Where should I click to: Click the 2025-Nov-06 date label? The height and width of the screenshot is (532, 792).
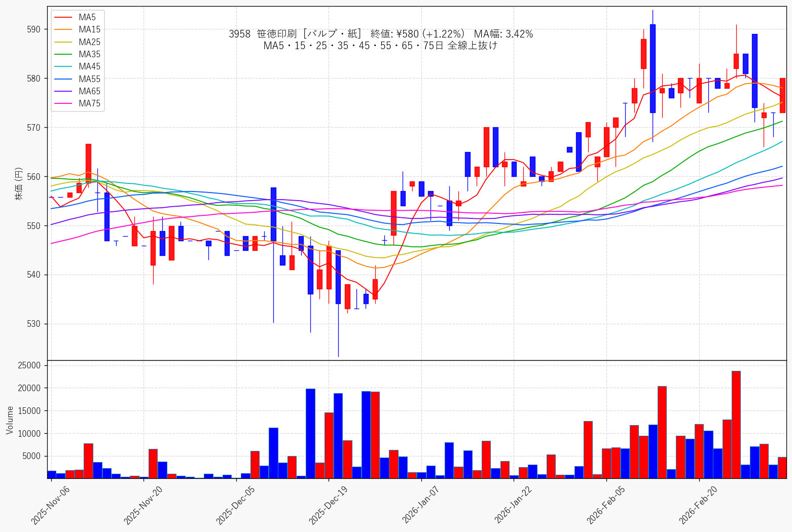[x=50, y=505]
